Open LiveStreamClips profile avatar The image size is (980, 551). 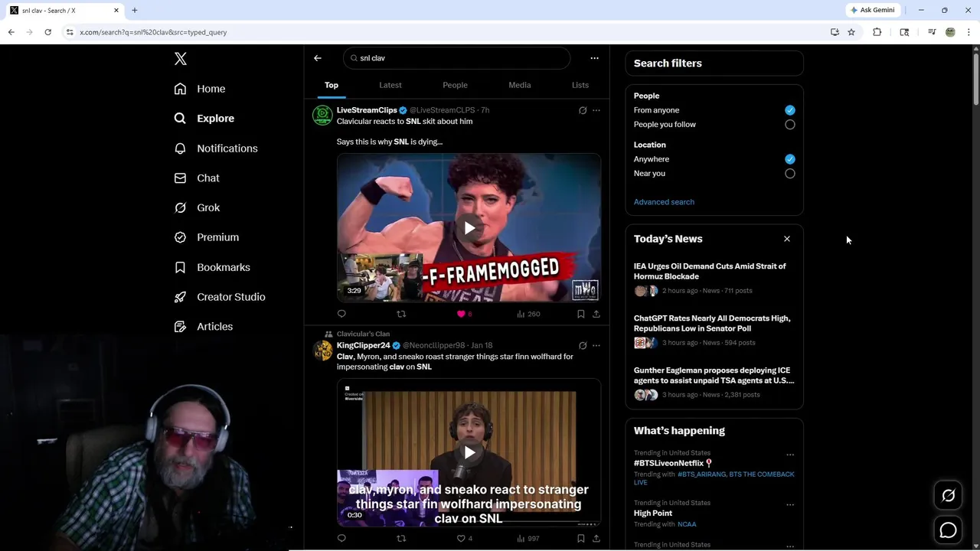pos(322,116)
